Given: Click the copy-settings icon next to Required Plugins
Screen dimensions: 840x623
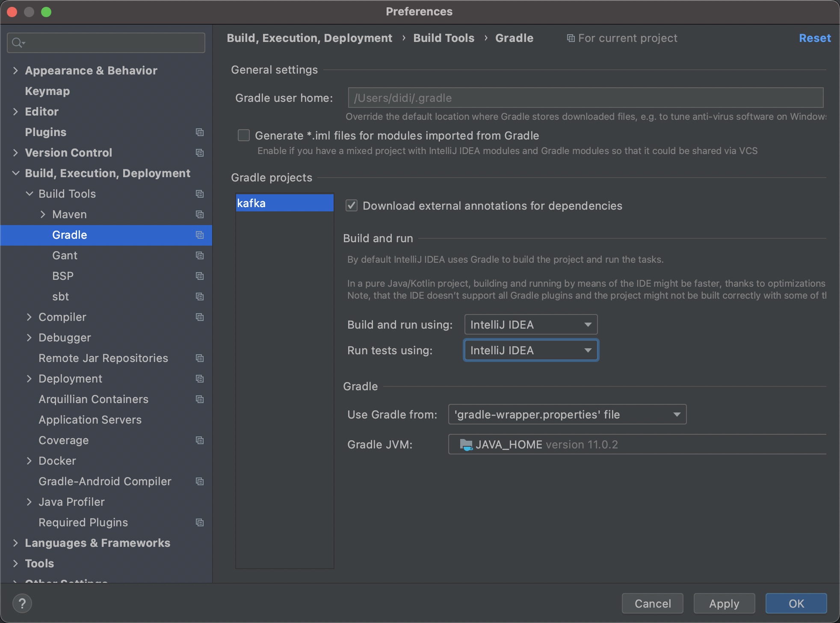Looking at the screenshot, I should click(200, 522).
